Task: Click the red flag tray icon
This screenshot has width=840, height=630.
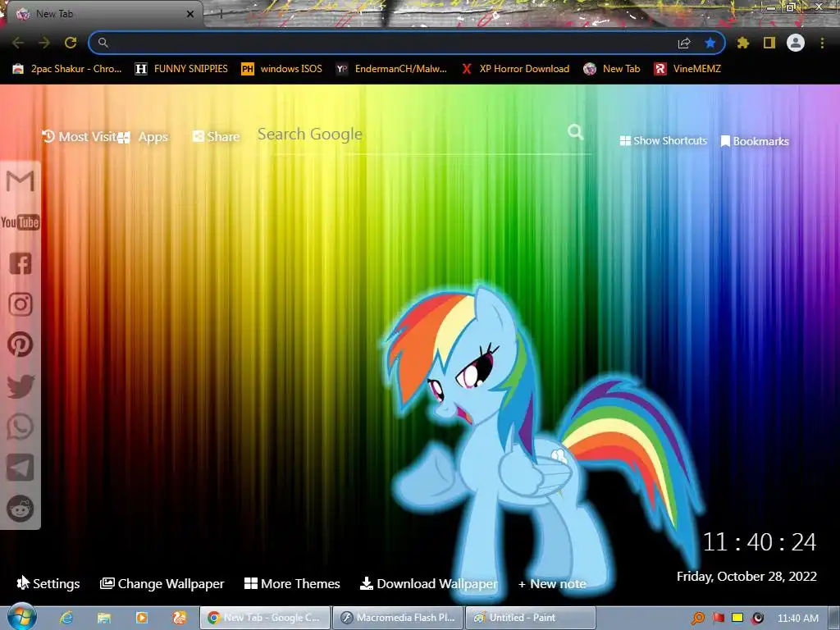Action: pyautogui.click(x=718, y=618)
